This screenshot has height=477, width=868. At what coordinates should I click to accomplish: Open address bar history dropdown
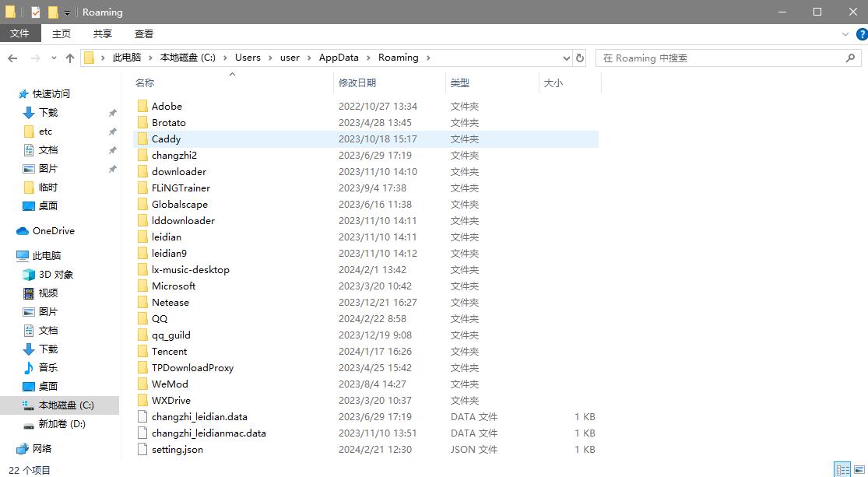coord(566,58)
